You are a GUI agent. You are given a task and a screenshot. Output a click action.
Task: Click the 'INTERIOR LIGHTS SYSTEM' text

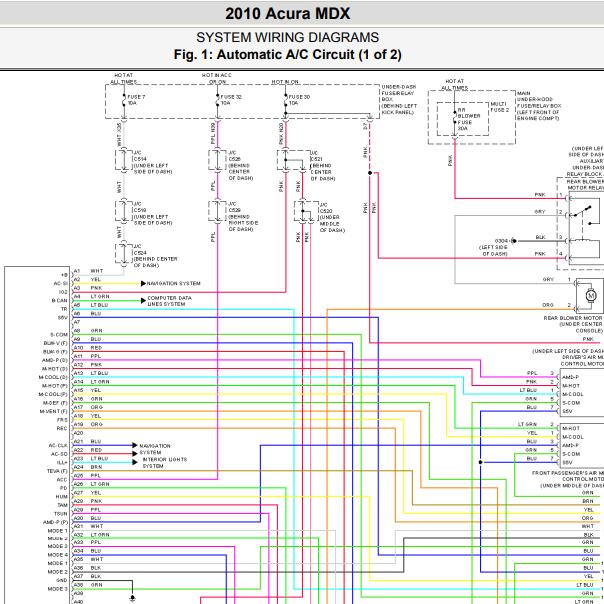[164, 463]
